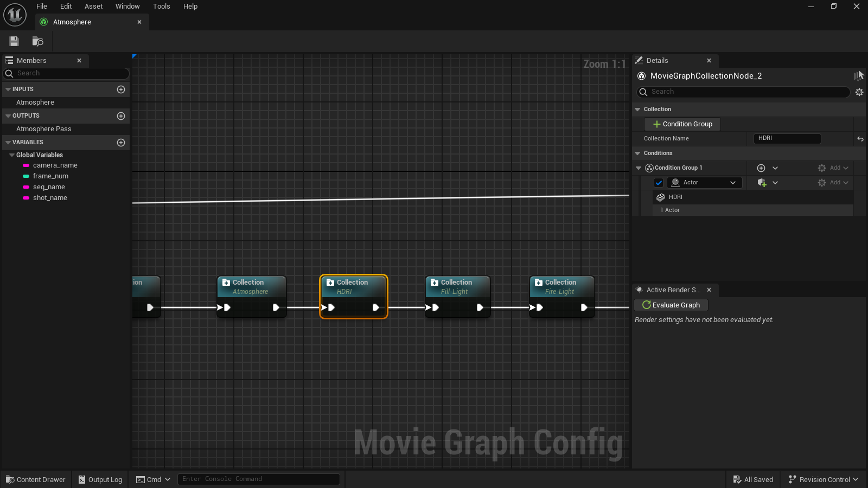The height and width of the screenshot is (488, 868).
Task: Open the Edit menu
Action: pyautogui.click(x=66, y=7)
